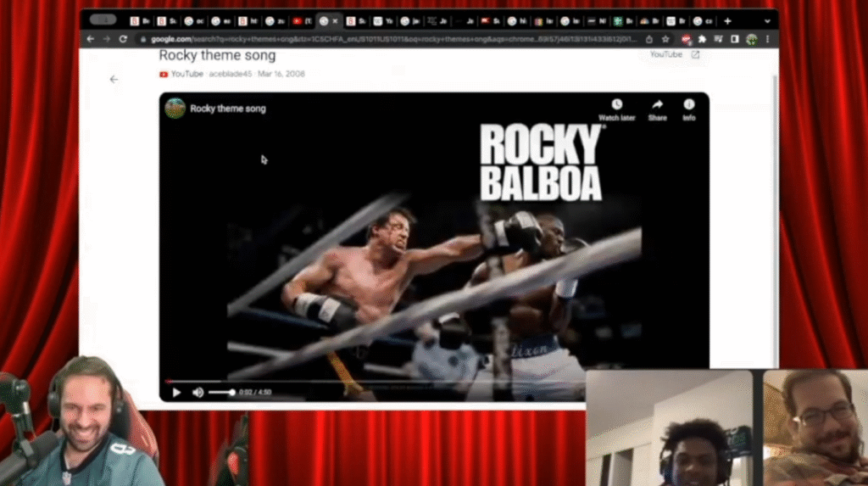The image size is (868, 486).
Task: Open the red extension icon in toolbar
Action: coord(687,39)
